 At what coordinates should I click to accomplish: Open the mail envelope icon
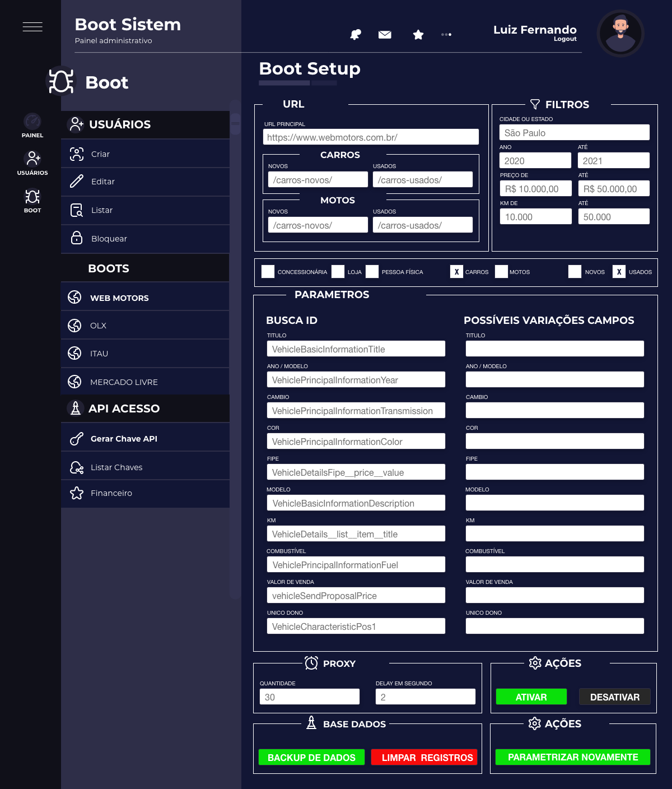(x=385, y=35)
